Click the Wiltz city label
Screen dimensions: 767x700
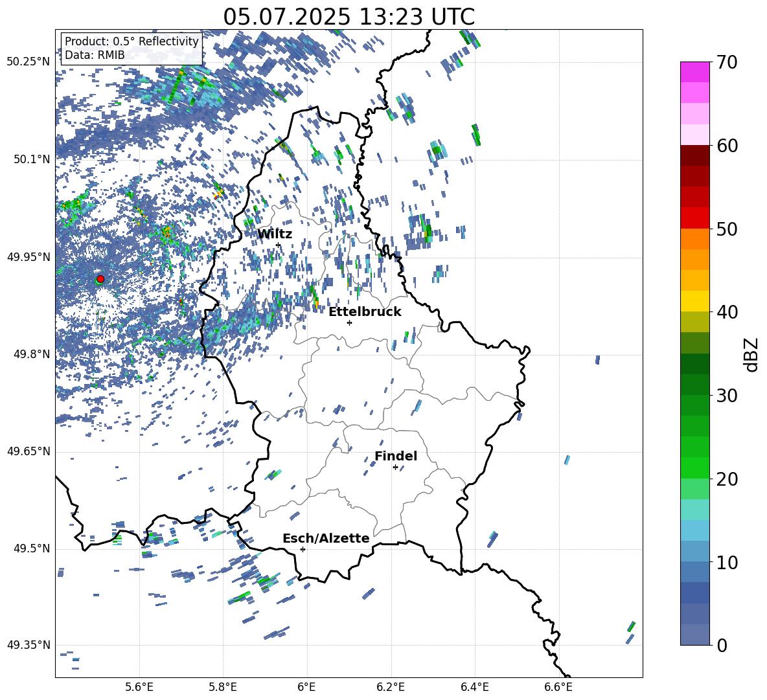275,234
